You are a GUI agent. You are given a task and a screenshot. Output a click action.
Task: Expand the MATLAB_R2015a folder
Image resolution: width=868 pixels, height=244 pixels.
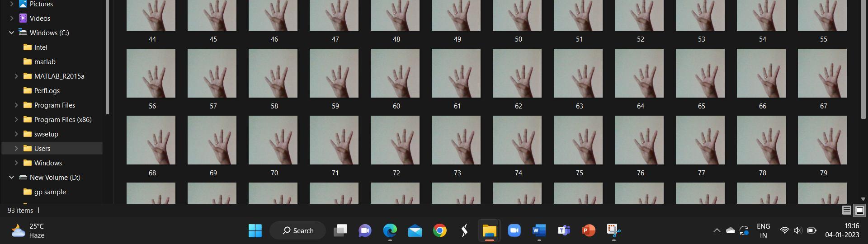(16, 76)
